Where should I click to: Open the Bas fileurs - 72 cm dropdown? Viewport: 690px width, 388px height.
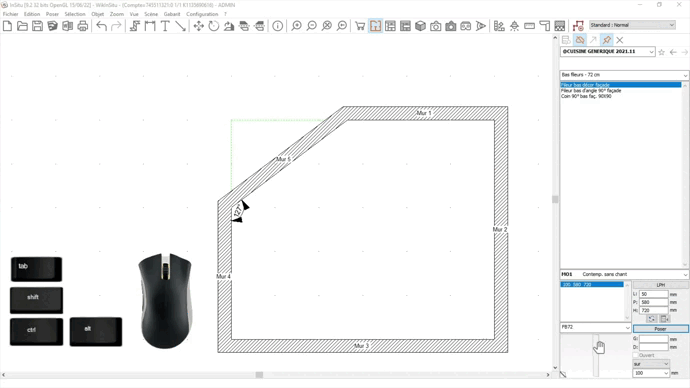[624, 75]
